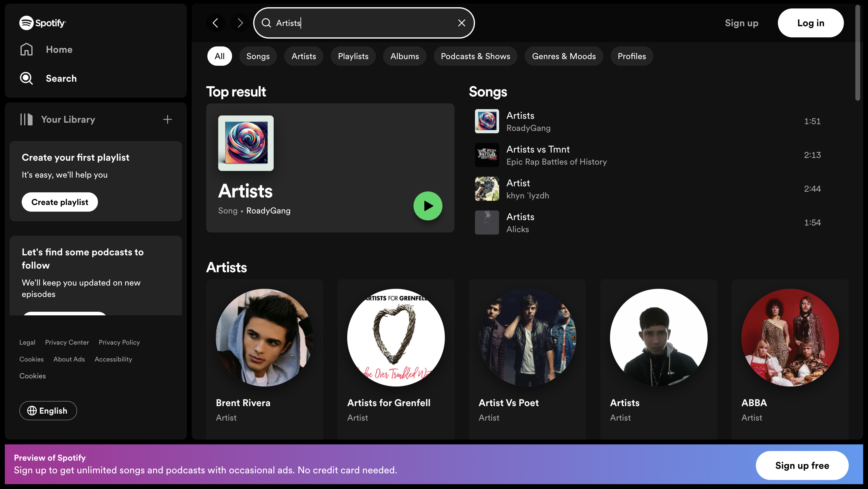Viewport: 868px width, 489px height.
Task: Clear the search field with X
Action: coord(462,23)
